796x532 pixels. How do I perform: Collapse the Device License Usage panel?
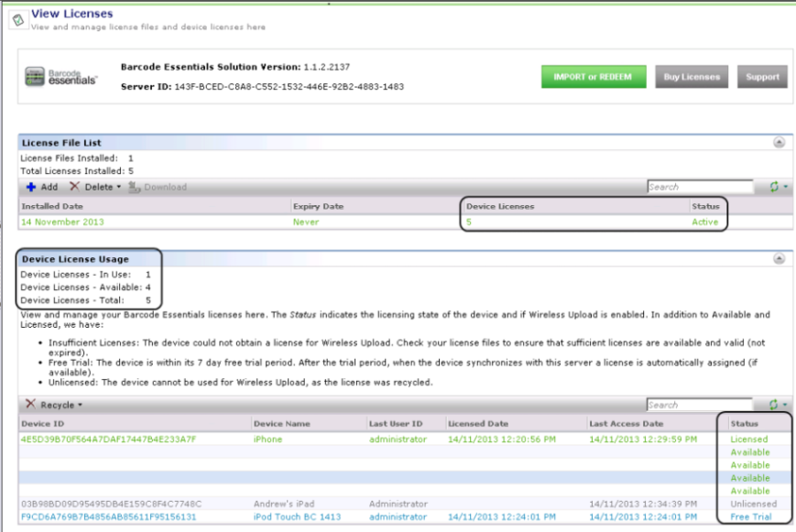click(779, 259)
